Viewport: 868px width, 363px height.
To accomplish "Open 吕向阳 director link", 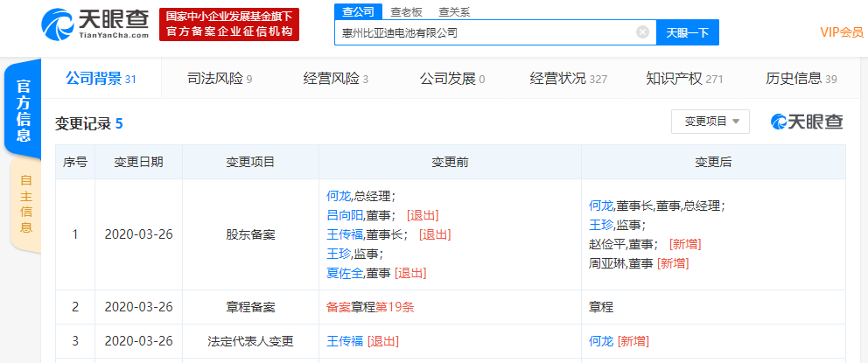I will [x=345, y=214].
